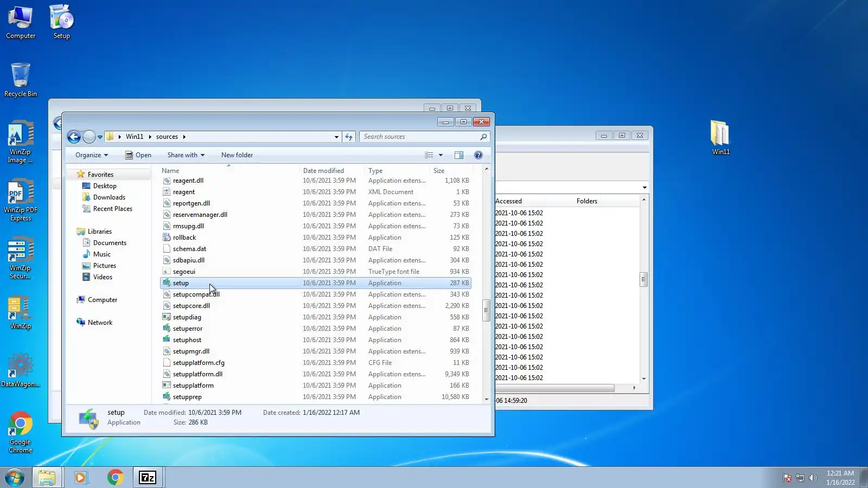The image size is (868, 488).
Task: Select Desktop in Favorites
Action: click(x=105, y=186)
